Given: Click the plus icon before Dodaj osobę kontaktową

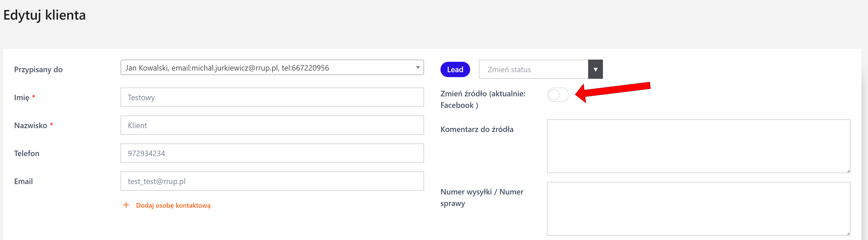Looking at the screenshot, I should (126, 205).
